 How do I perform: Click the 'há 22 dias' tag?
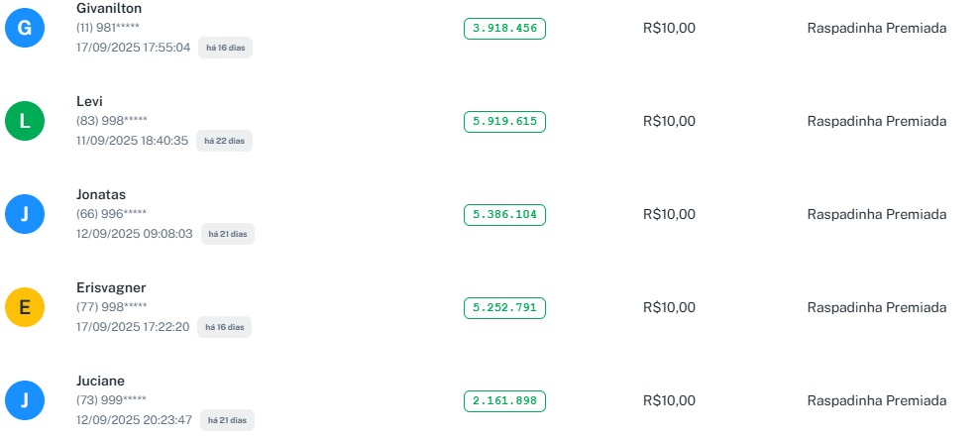224,141
